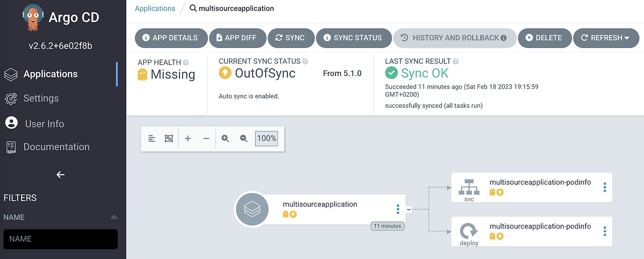
Task: Open APP DIFF
Action: click(x=237, y=38)
